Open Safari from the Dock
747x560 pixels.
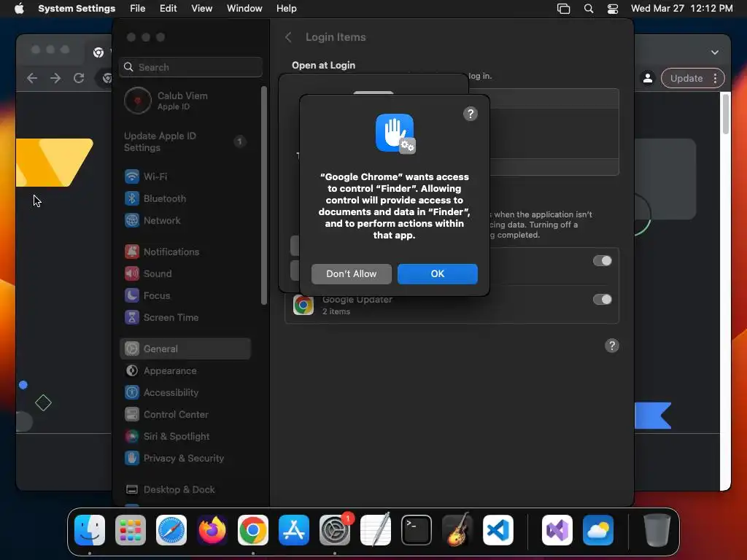click(x=171, y=530)
